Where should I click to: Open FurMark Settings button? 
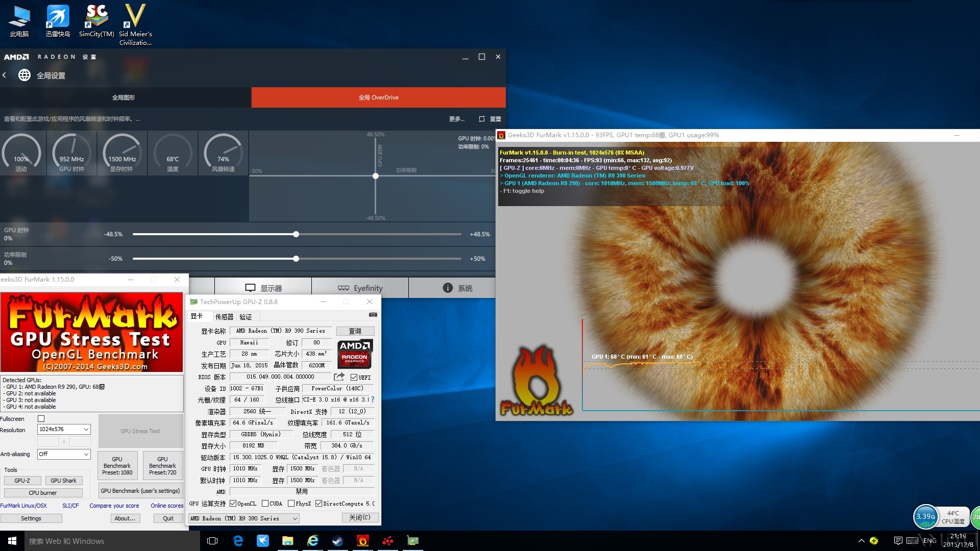tap(31, 518)
